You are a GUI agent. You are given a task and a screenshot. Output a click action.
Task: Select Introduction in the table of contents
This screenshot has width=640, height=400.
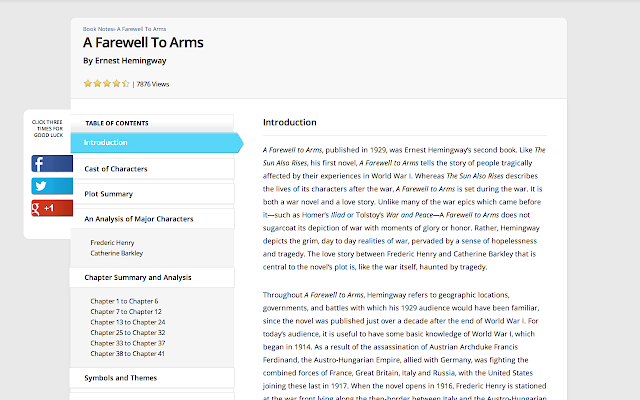coord(157,142)
